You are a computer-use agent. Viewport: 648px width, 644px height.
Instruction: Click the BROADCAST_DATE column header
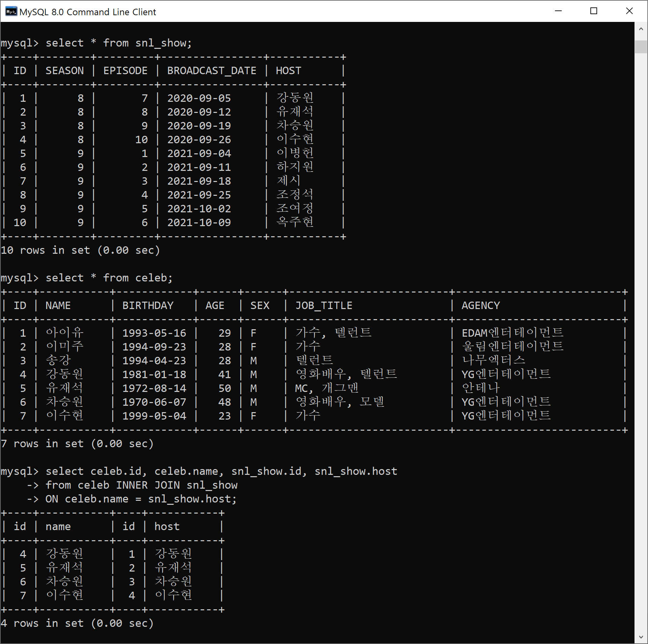tap(212, 71)
